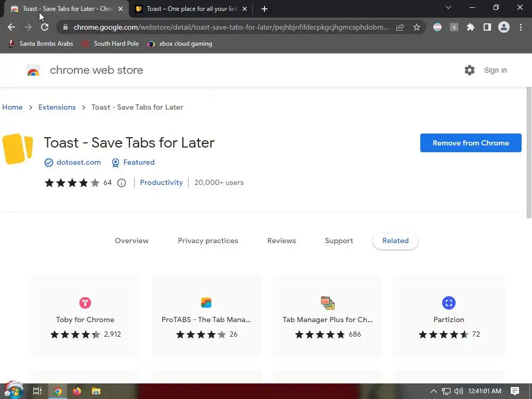532x399 pixels.
Task: Open the South Hard Pole bookmark
Action: 111,44
